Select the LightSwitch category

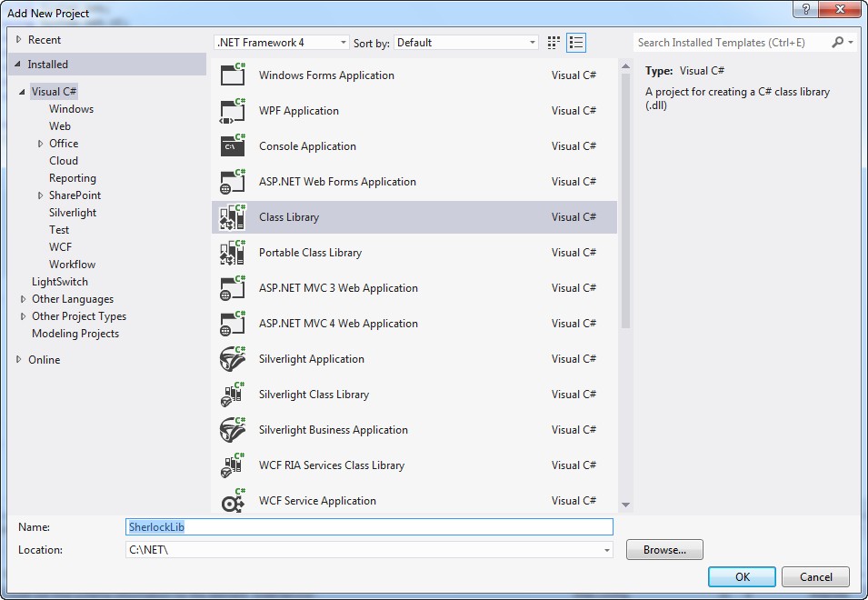click(x=60, y=282)
